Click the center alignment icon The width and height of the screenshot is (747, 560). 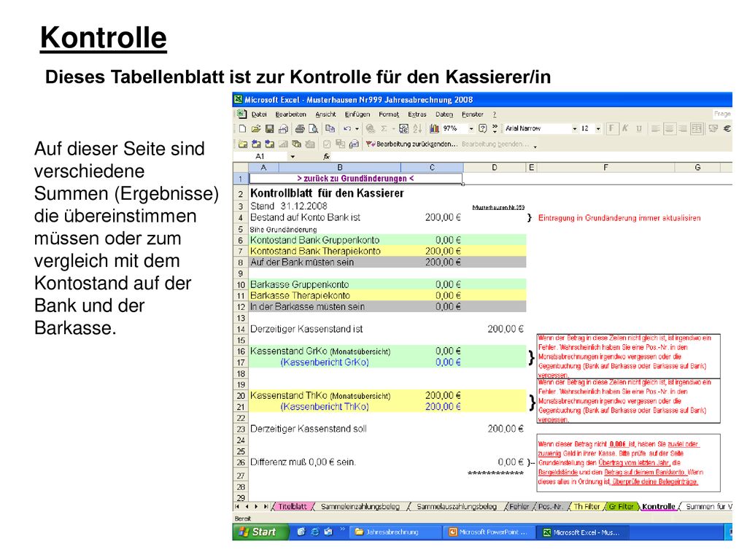pyautogui.click(x=670, y=128)
